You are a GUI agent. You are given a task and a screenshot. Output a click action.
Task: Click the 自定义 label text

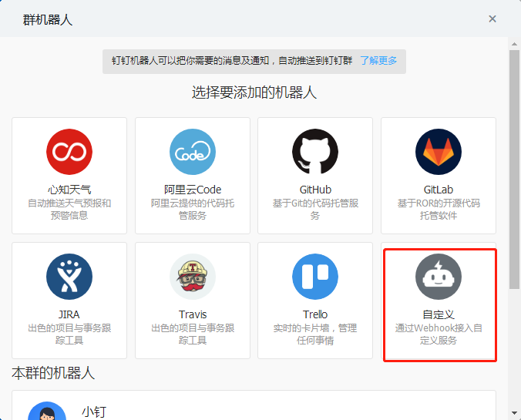(439, 314)
